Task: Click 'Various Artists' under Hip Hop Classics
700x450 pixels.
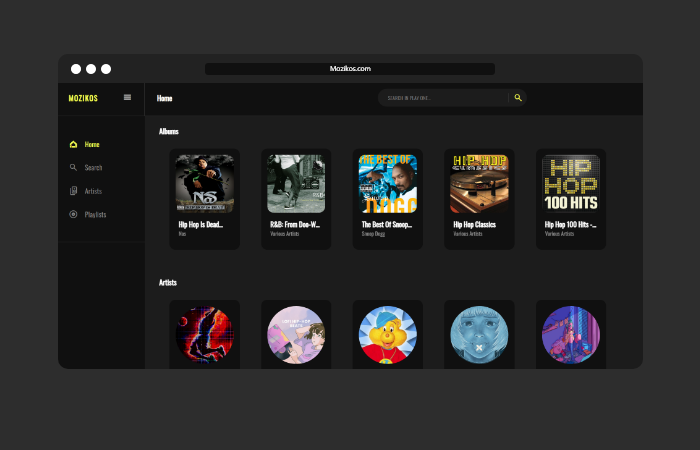Action: point(467,234)
